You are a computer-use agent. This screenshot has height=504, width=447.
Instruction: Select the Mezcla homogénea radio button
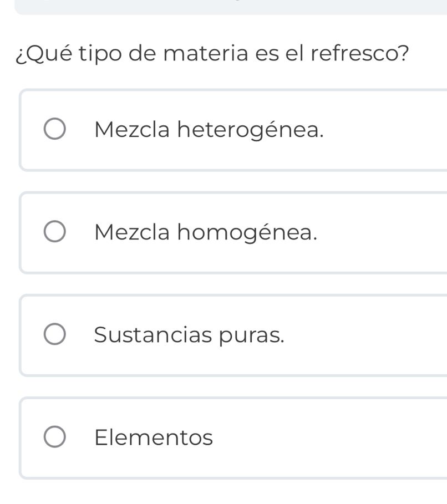[x=57, y=232]
